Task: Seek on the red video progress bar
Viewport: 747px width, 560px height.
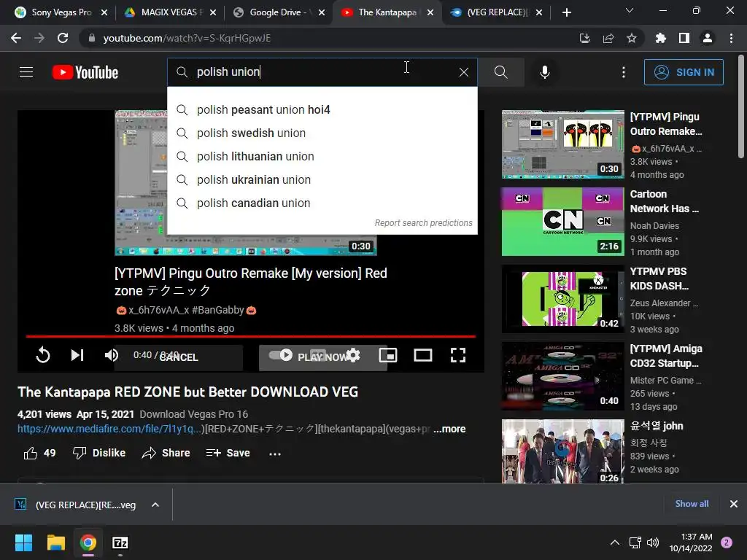Action: pos(251,336)
